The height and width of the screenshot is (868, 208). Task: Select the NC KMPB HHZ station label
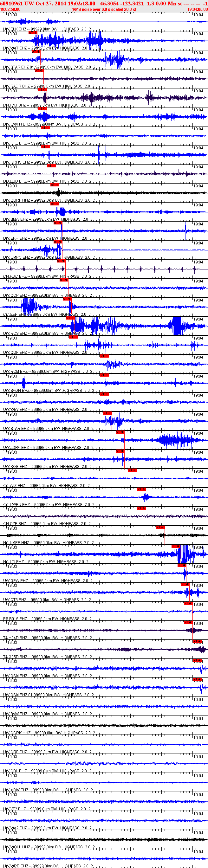(x=49, y=543)
